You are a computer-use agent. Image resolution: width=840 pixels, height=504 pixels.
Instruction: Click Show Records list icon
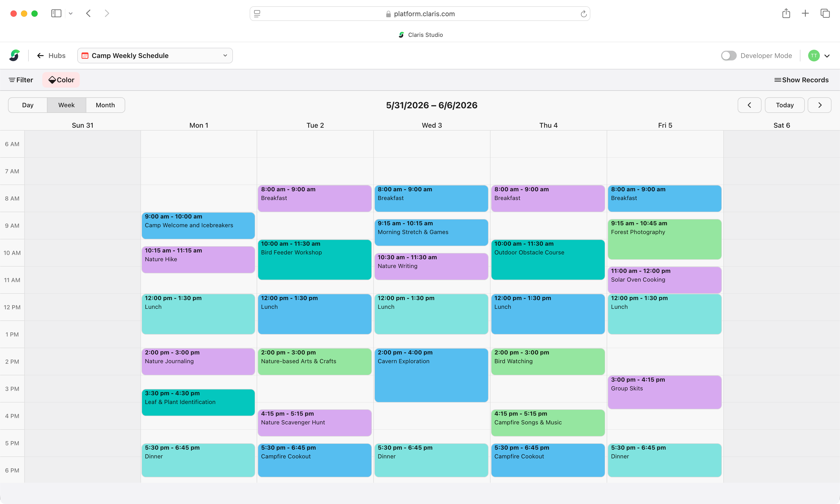(x=777, y=80)
